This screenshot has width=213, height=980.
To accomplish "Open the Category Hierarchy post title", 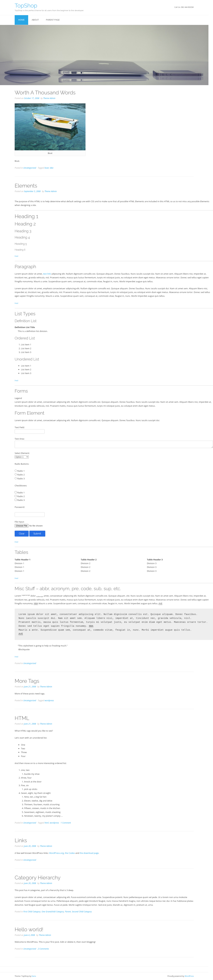I will pos(38,878).
